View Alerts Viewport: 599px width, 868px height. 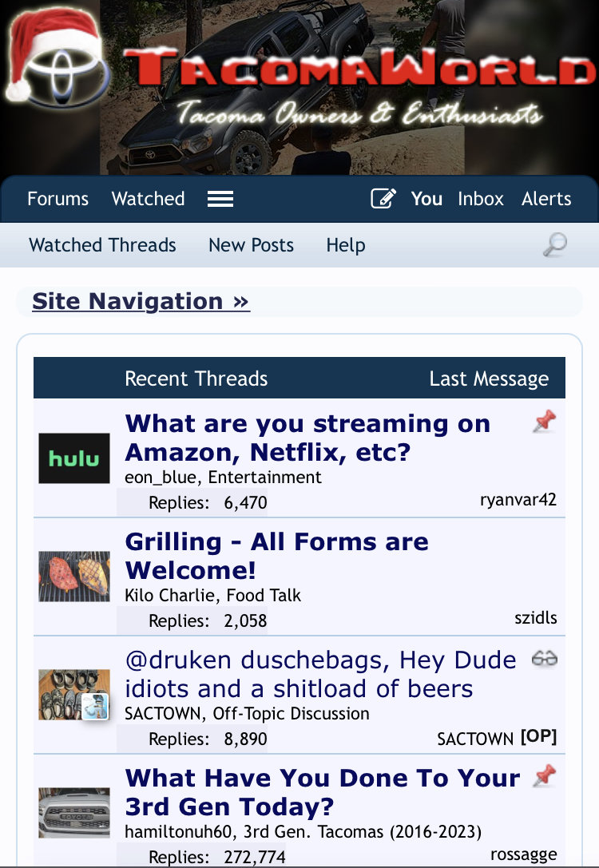pyautogui.click(x=545, y=199)
